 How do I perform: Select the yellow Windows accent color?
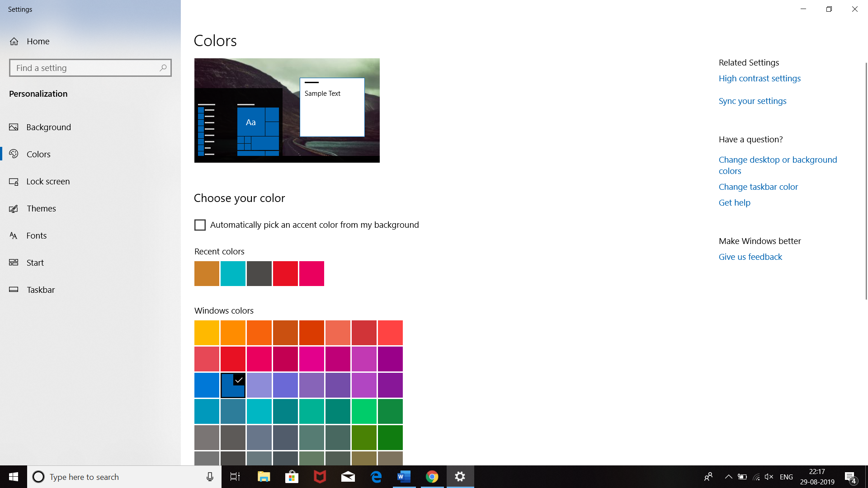(207, 333)
